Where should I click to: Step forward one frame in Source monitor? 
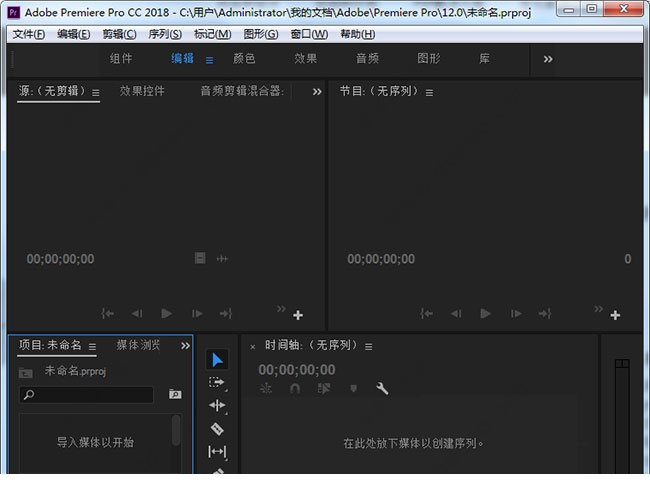point(197,314)
